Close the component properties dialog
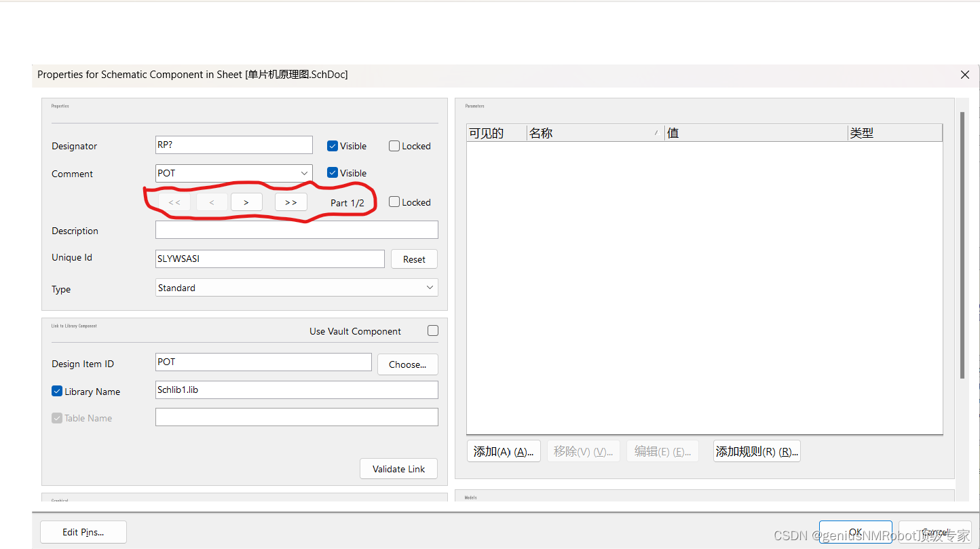Screen dimensions: 980x549 pos(964,75)
